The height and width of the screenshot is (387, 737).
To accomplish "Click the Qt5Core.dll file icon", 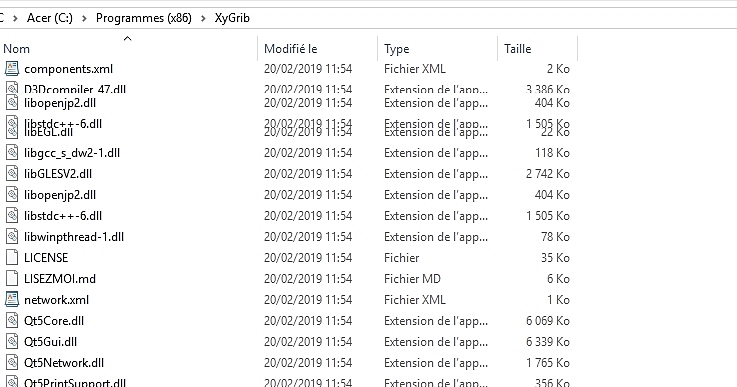I will point(12,320).
